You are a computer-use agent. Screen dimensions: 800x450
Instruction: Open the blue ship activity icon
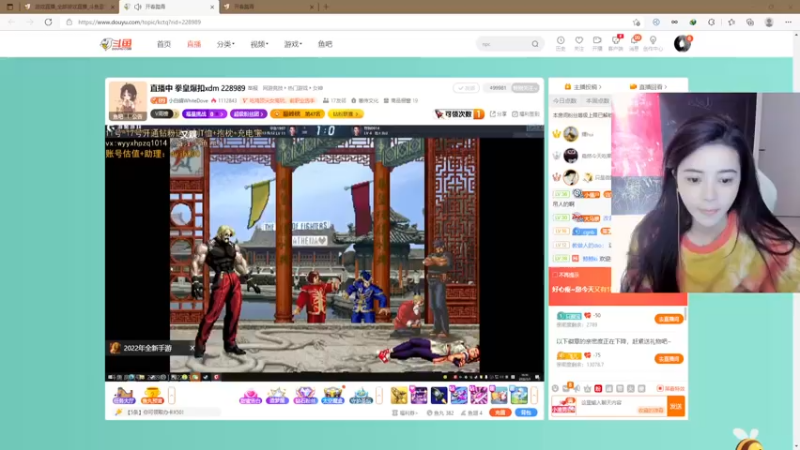(361, 396)
